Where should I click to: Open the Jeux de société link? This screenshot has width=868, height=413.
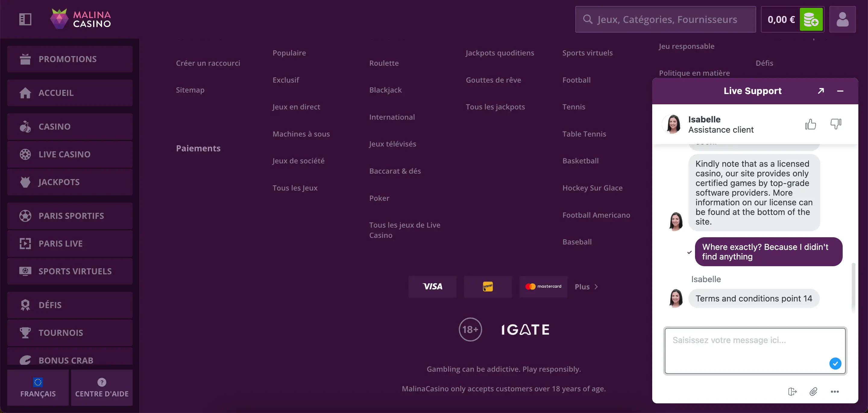[x=299, y=161]
